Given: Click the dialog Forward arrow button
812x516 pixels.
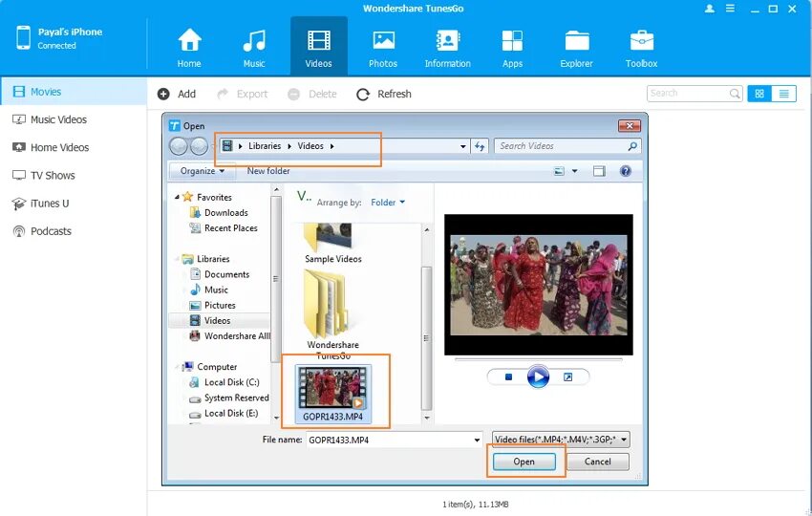Looking at the screenshot, I should 199,146.
